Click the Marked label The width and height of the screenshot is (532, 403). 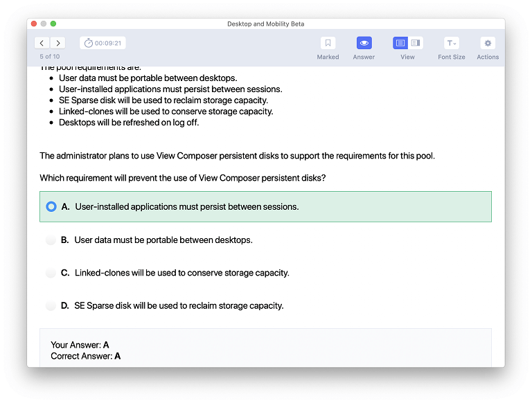point(328,57)
